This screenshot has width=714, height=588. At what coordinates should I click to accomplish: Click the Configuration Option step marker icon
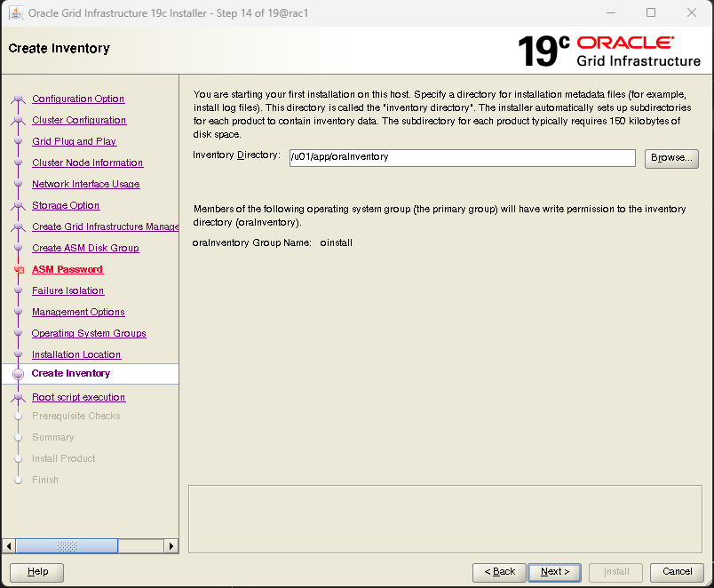[19, 99]
